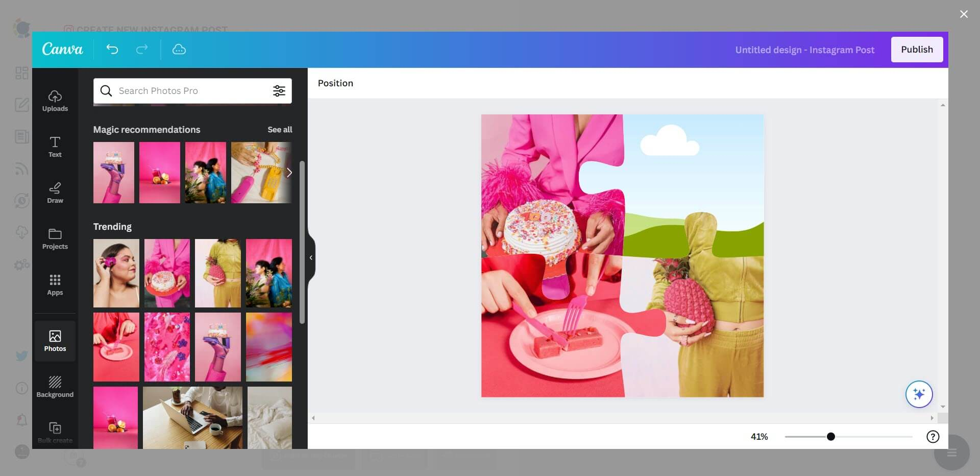Show more Magic recommendations via right arrow
980x476 pixels.
(x=289, y=173)
